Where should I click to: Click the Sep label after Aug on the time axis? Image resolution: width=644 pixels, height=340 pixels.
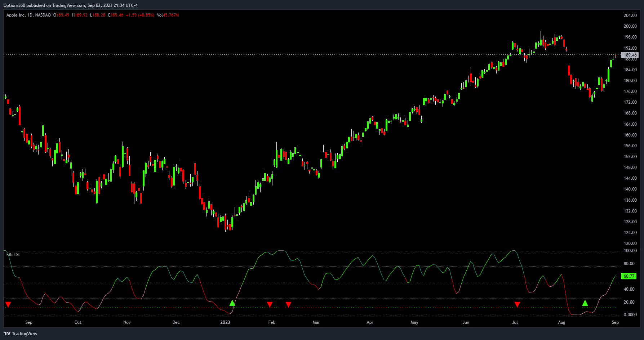click(x=615, y=322)
